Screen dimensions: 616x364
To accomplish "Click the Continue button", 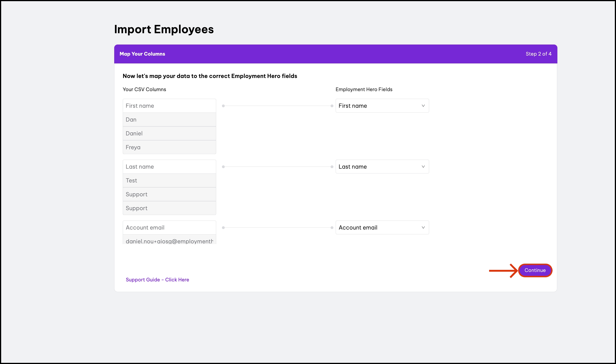I will pyautogui.click(x=535, y=270).
